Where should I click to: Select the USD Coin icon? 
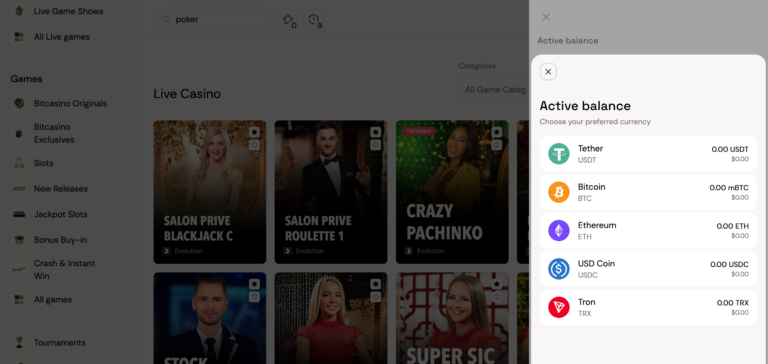(x=558, y=269)
